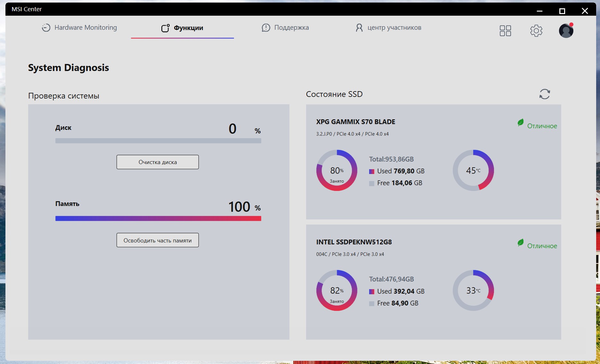Click the центр участников person icon
This screenshot has width=600, height=364.
coord(359,28)
